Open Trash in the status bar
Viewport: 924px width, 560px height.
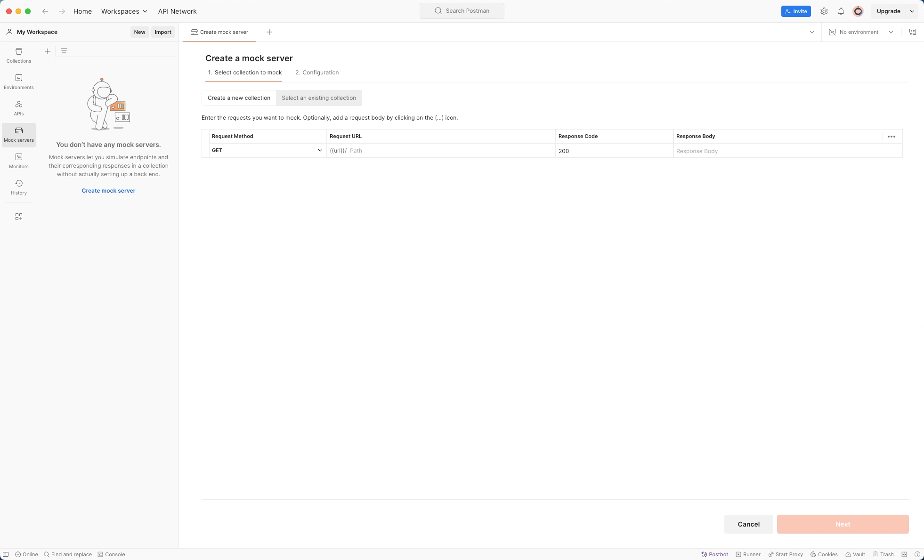(x=883, y=554)
